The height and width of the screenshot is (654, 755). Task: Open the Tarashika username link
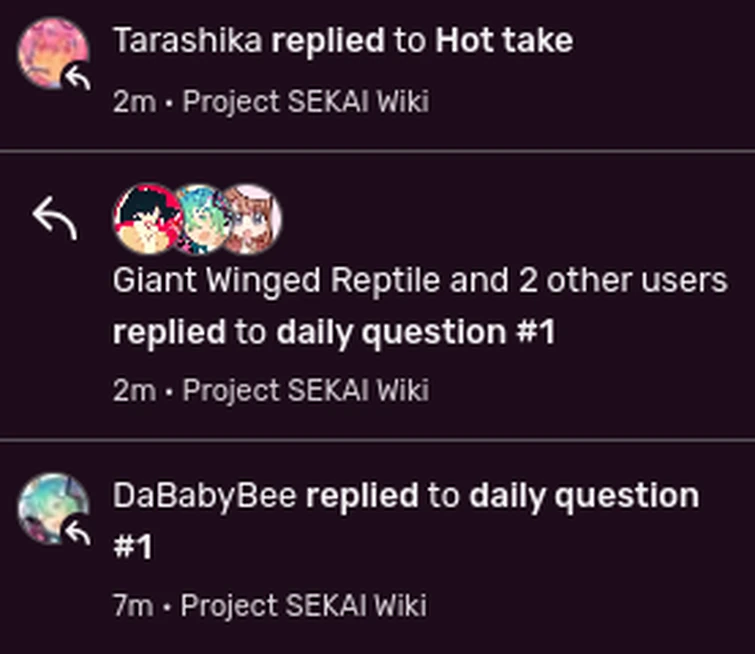(x=188, y=41)
